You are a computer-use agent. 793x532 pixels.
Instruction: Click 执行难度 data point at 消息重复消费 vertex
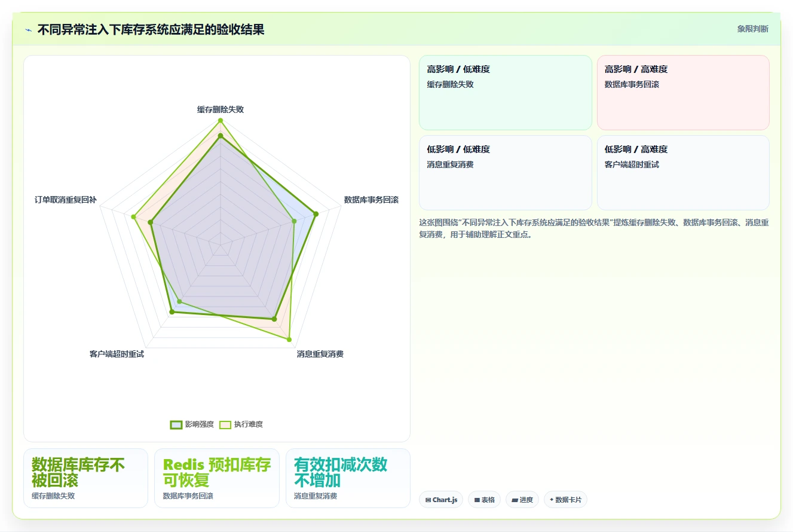tap(289, 340)
